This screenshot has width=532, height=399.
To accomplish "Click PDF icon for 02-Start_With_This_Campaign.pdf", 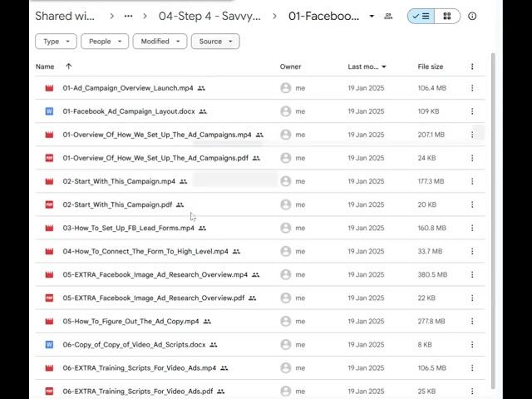I will [49, 204].
